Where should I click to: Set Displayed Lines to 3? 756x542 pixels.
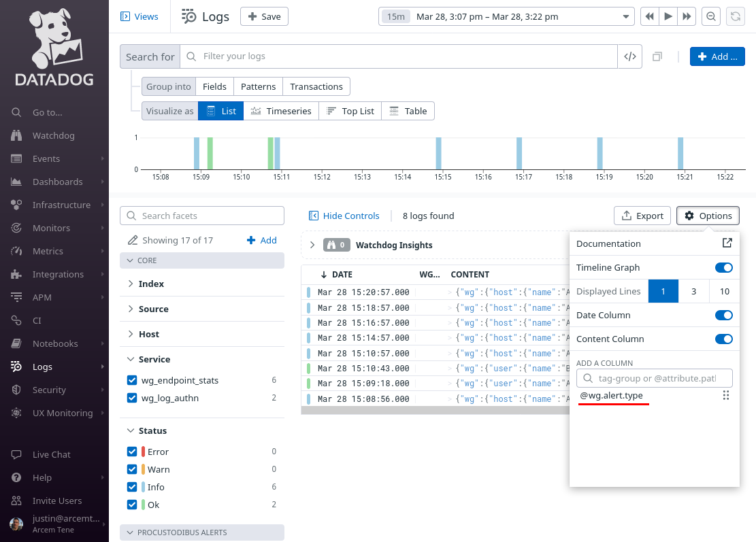694,291
